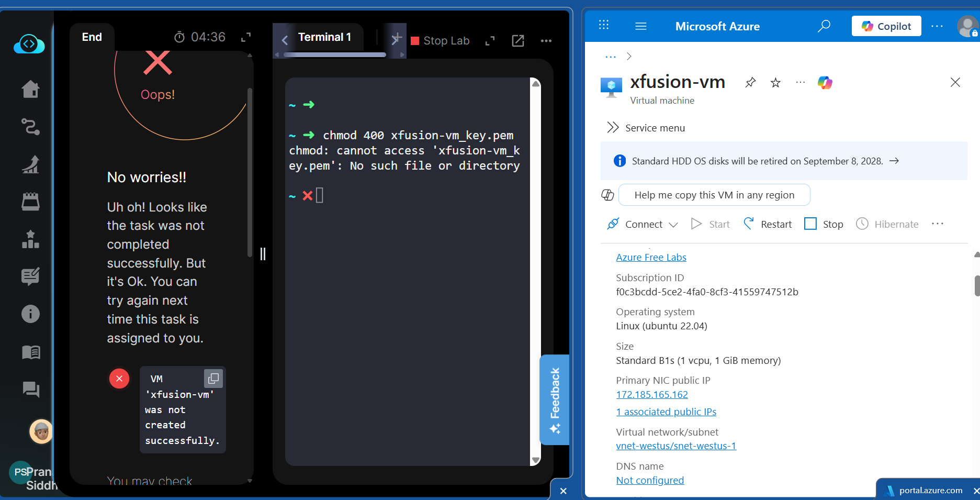This screenshot has height=500, width=980.
Task: Expand the breadcrumb ellipsis in Azure portal
Action: click(611, 57)
